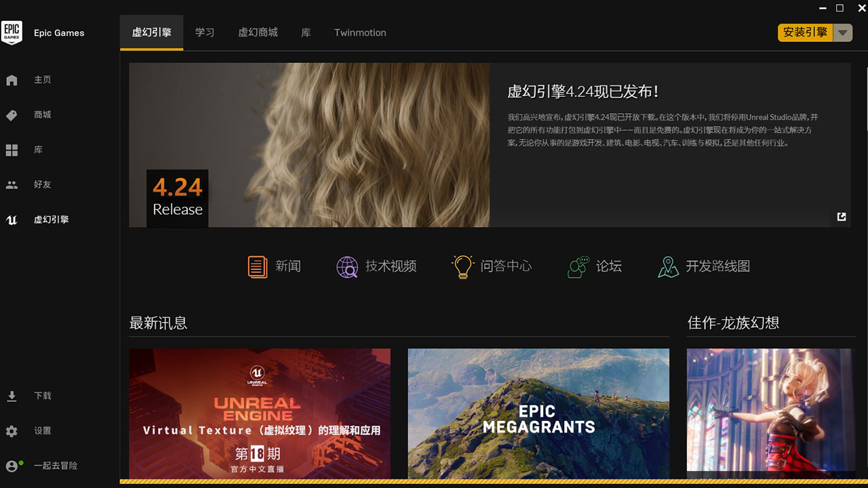Go to 商城 in the sidebar
This screenshot has width=868, height=488.
tap(43, 115)
